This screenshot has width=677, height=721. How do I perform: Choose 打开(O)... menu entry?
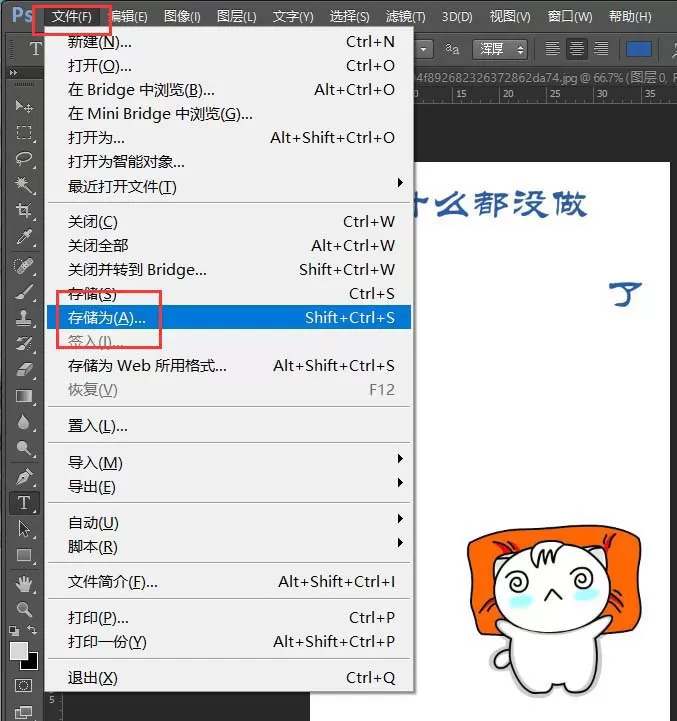[x=229, y=66]
